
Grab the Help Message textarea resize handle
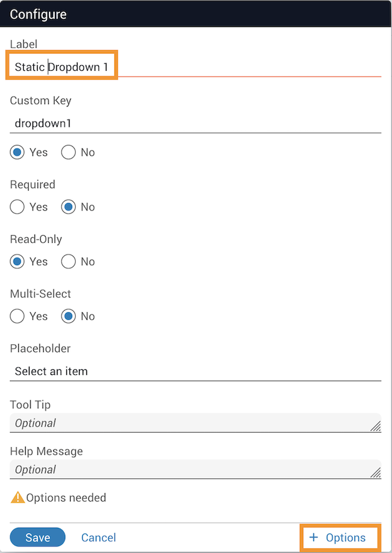click(x=375, y=473)
